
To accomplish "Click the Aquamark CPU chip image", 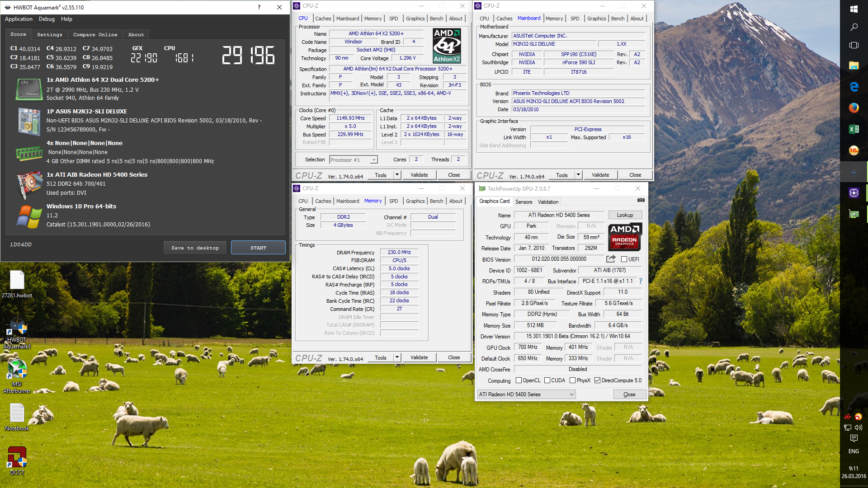I will click(29, 89).
